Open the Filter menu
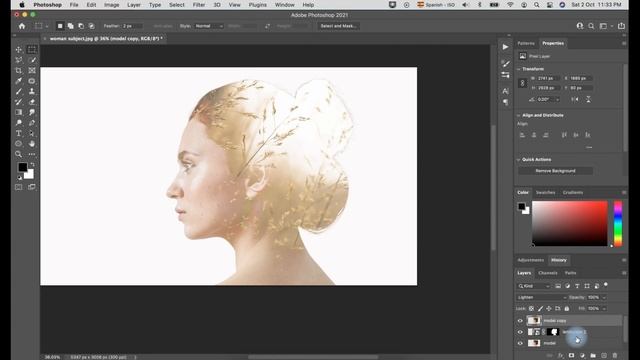The width and height of the screenshot is (640, 360). [x=199, y=5]
